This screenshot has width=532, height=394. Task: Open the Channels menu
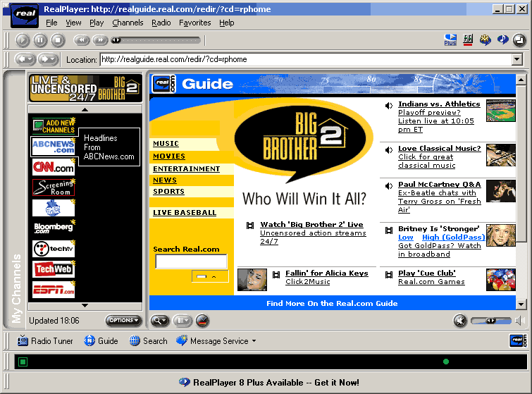[128, 23]
